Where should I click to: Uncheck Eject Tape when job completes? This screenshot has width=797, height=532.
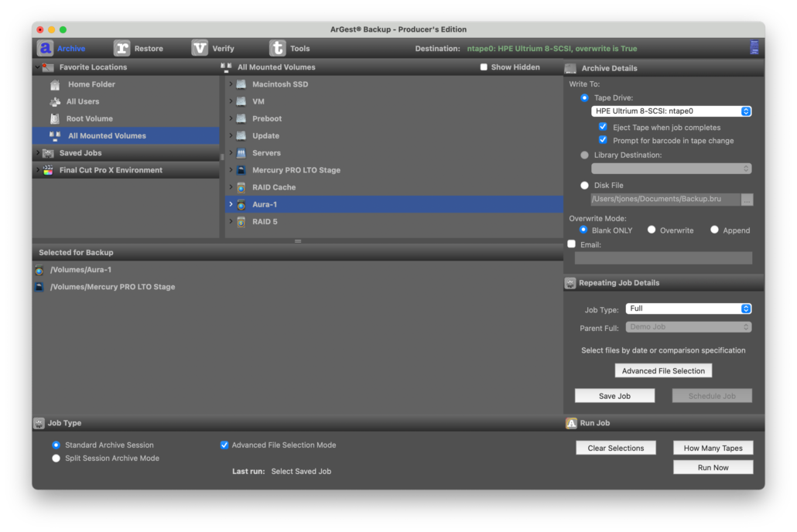(604, 128)
